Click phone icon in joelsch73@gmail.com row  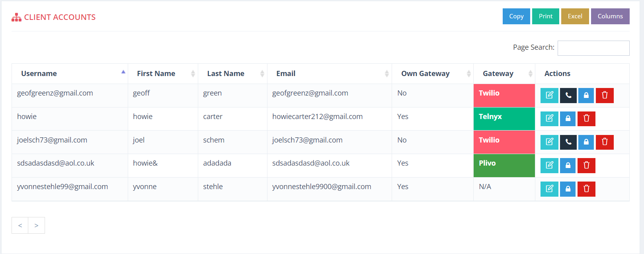pos(568,142)
